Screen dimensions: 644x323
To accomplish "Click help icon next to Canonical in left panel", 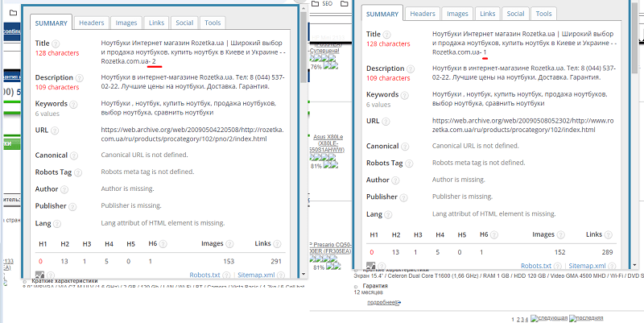I will (x=74, y=155).
